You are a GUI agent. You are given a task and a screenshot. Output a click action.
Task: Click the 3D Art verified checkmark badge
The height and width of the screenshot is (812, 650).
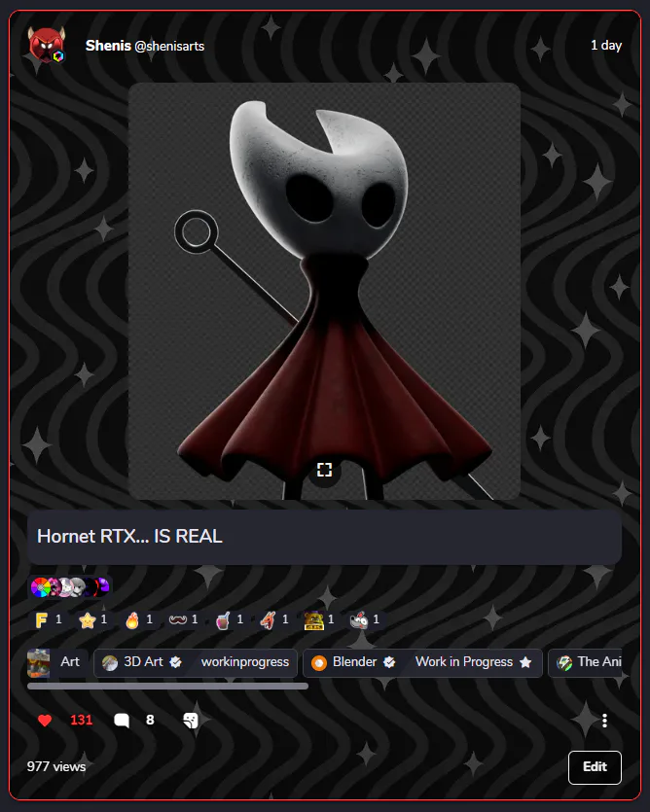(176, 662)
